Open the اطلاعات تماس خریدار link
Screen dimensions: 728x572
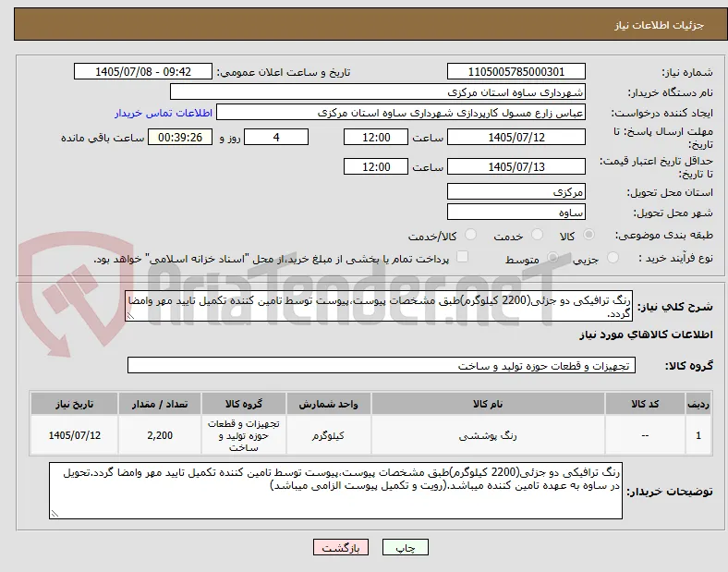point(164,113)
